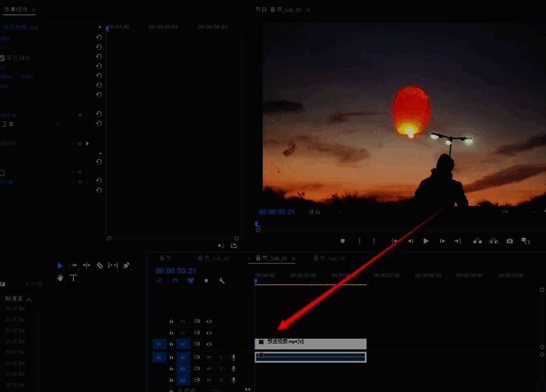Click the Export Frame camera icon

[x=510, y=241]
